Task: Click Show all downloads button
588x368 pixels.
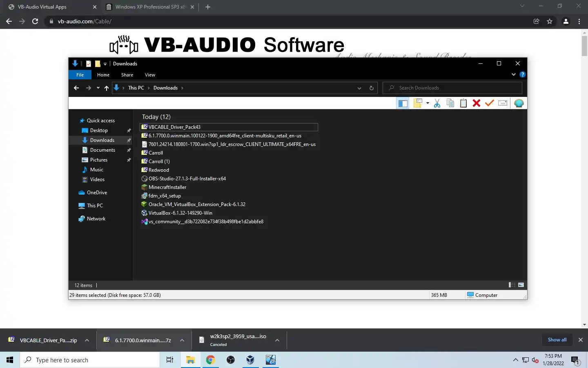Action: (557, 340)
